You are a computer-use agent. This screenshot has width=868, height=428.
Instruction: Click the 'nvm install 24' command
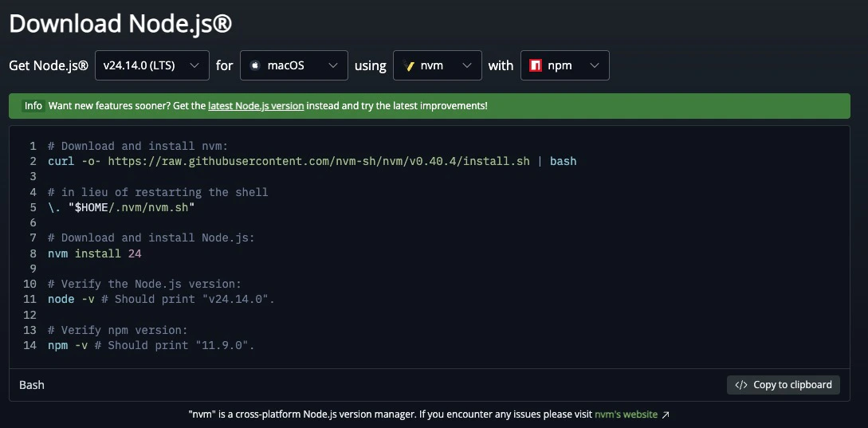click(x=95, y=253)
